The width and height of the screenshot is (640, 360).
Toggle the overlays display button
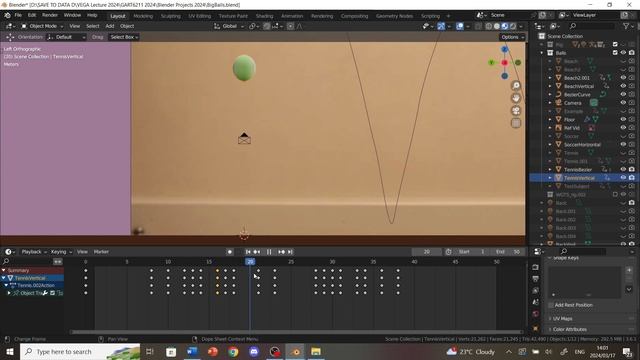coord(460,26)
